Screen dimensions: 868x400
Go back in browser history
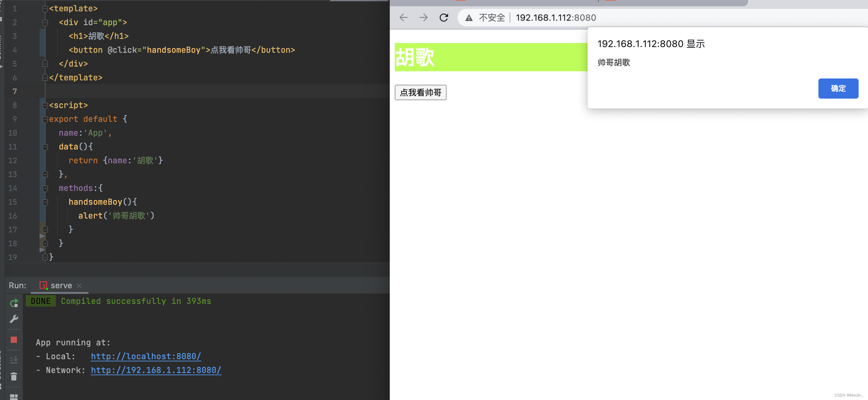[x=403, y=18]
